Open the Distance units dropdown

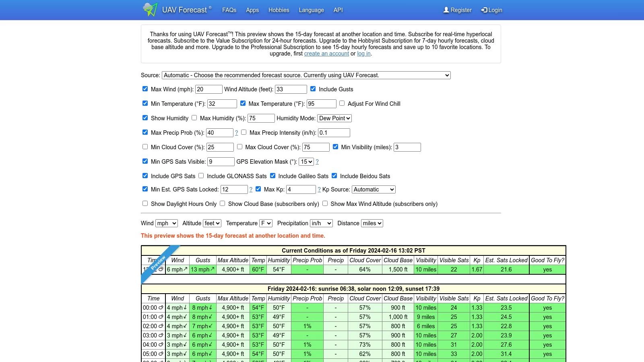[x=372, y=223]
